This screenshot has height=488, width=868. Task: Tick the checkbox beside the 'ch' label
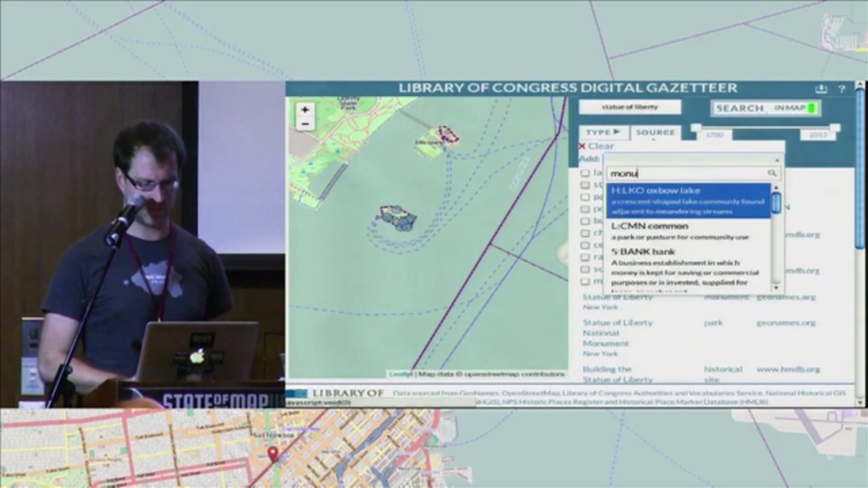[585, 233]
